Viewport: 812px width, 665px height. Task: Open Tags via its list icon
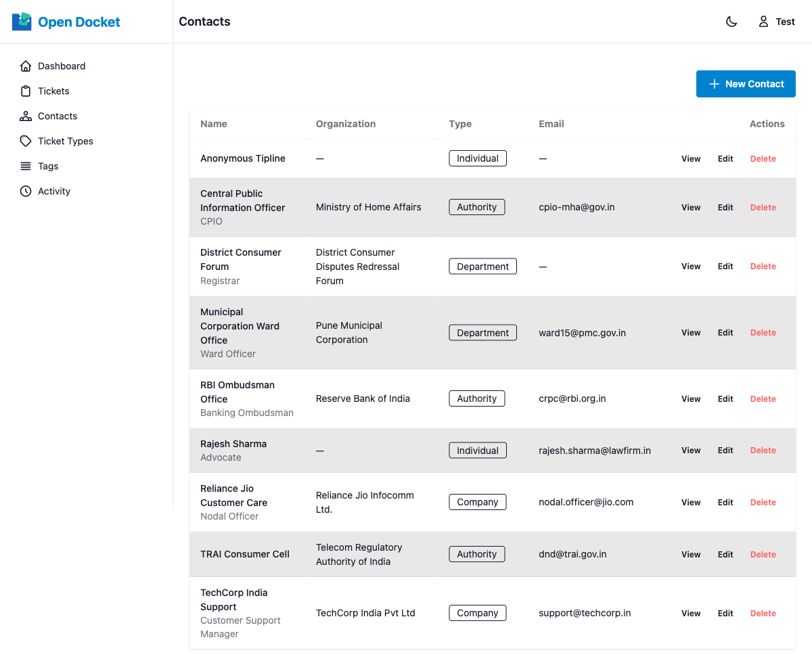[26, 166]
